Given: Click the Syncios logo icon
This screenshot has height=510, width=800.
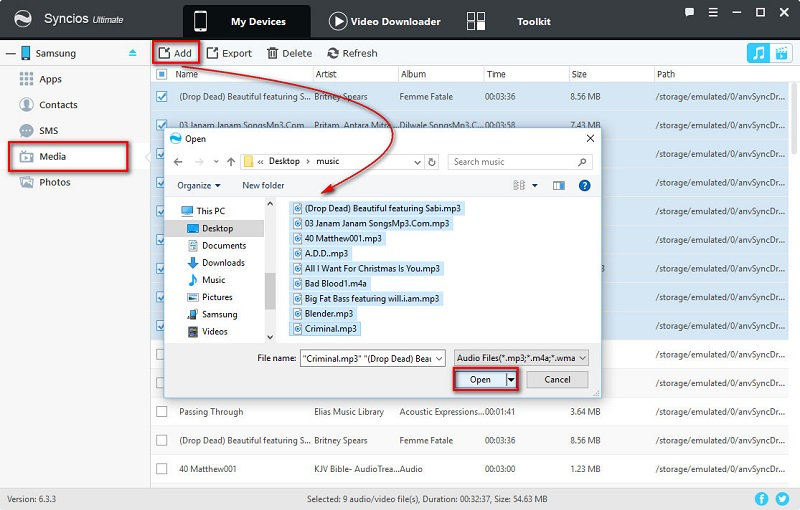Looking at the screenshot, I should coord(23,19).
